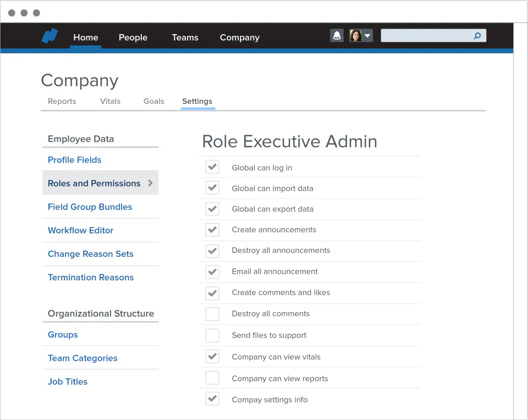Click the Namely logo flag icon
The width and height of the screenshot is (528, 420).
pos(48,35)
